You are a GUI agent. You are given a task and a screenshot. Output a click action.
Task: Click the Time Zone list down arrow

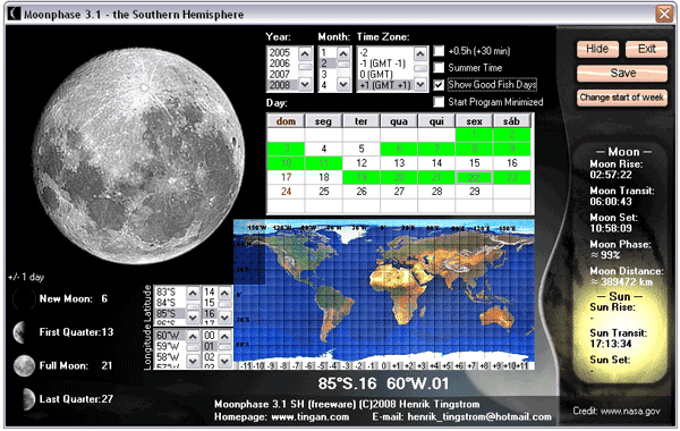pos(420,85)
